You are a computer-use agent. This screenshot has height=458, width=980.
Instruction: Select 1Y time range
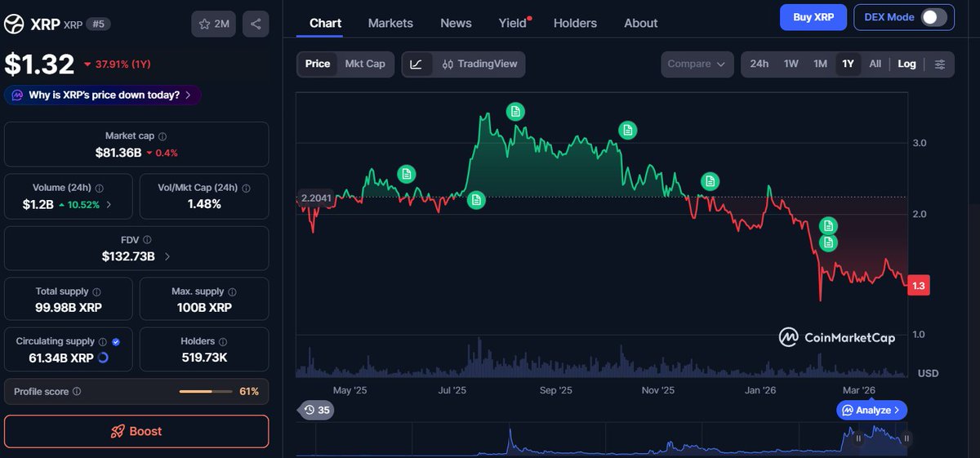848,64
